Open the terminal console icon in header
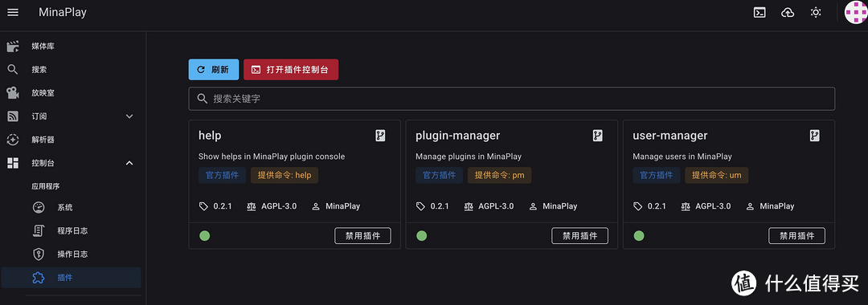868x305 pixels. tap(759, 12)
